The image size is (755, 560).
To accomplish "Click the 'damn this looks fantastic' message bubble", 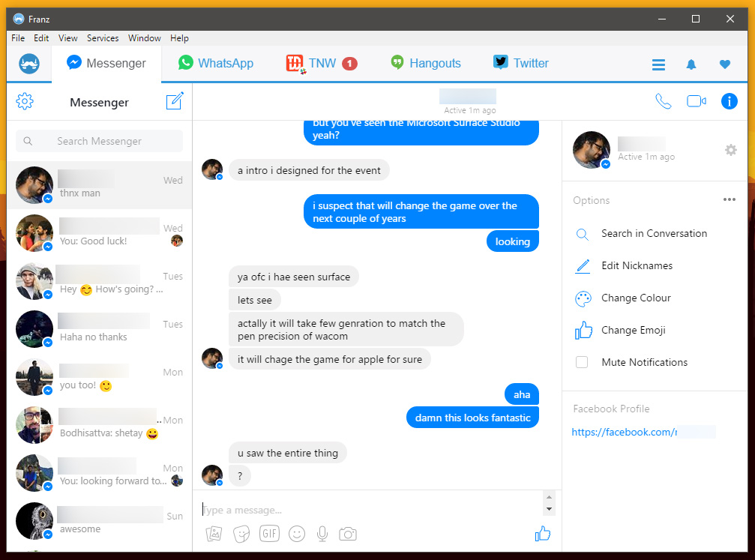I will (472, 418).
